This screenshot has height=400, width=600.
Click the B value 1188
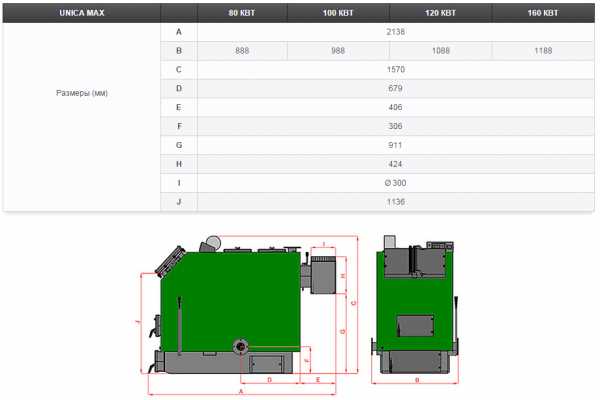543,51
